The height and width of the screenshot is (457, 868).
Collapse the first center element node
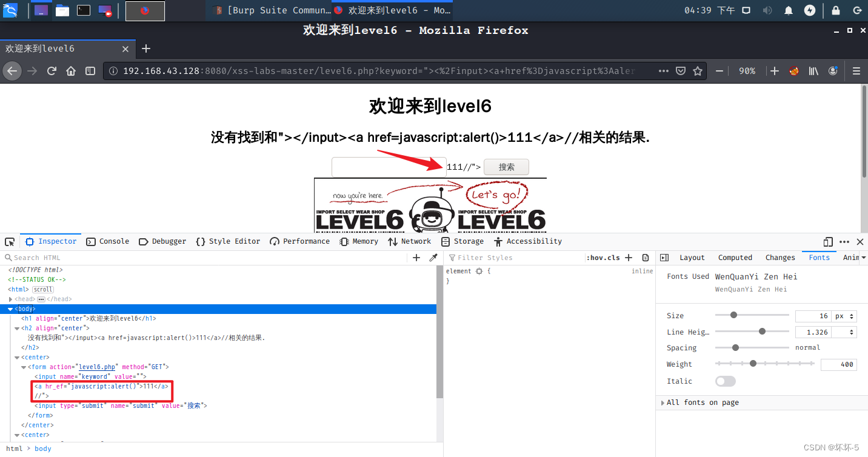tap(16, 358)
